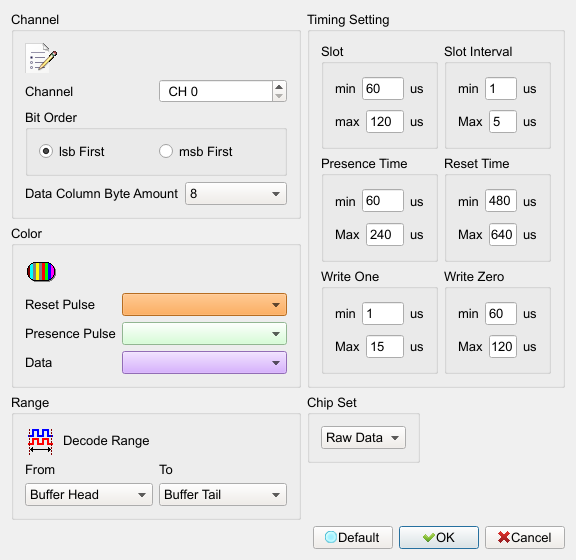Edit the Write Zero min field
The height and width of the screenshot is (560, 576).
[501, 313]
